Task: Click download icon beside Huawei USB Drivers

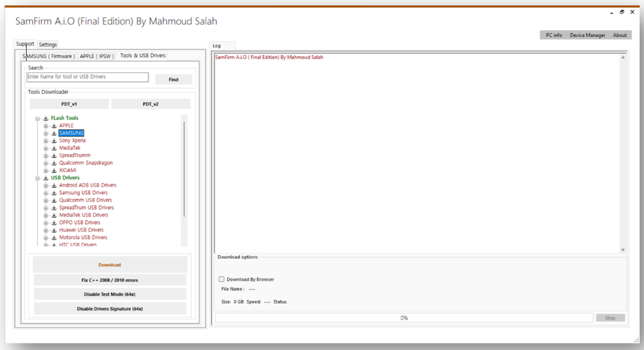Action: click(54, 231)
